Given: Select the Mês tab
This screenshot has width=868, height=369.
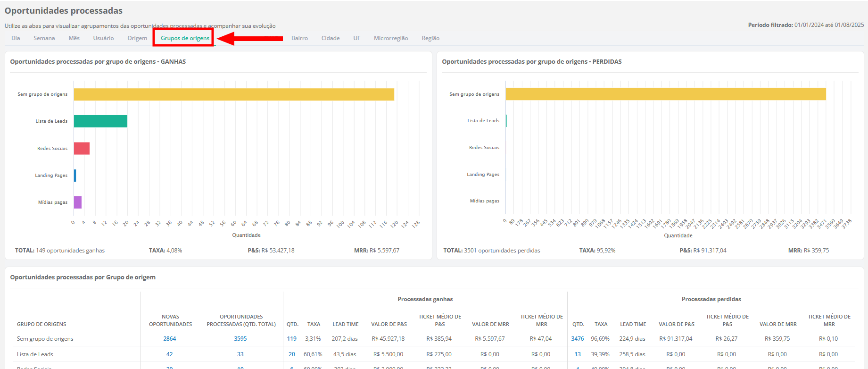Looking at the screenshot, I should 74,38.
